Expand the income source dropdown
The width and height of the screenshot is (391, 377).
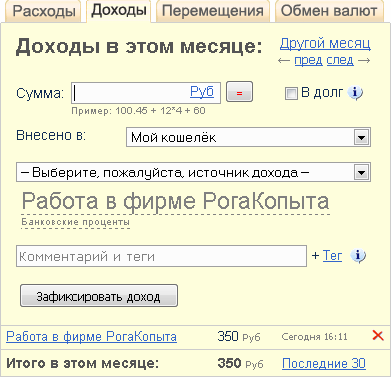[x=193, y=172]
